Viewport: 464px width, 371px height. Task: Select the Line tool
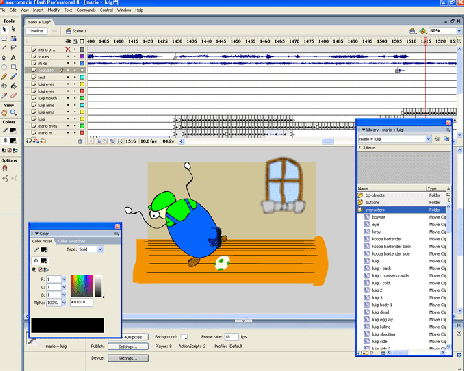pos(4,48)
